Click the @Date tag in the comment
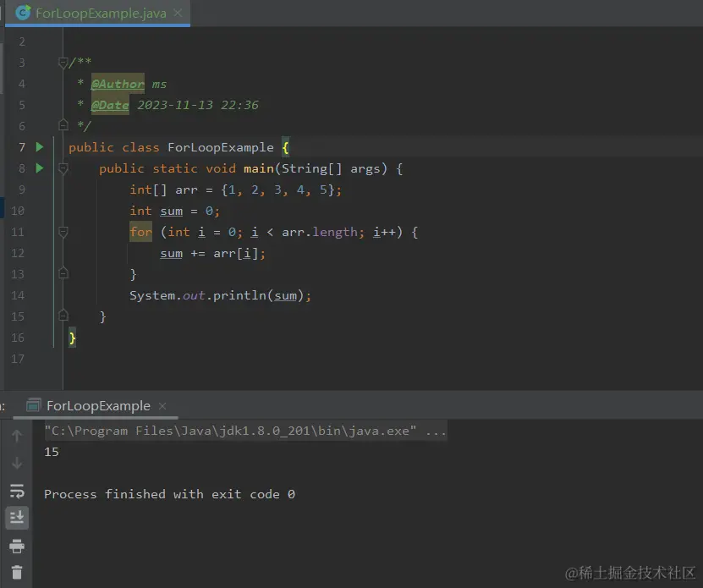This screenshot has width=703, height=588. coord(110,105)
